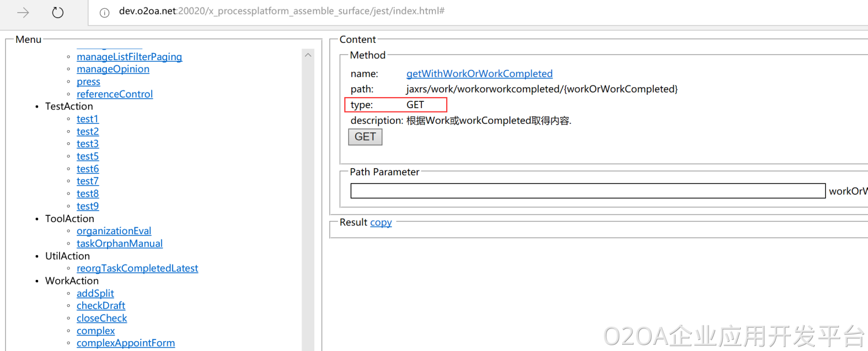
Task: Open the getWithWorkOrWorkCompleted method link
Action: point(479,73)
